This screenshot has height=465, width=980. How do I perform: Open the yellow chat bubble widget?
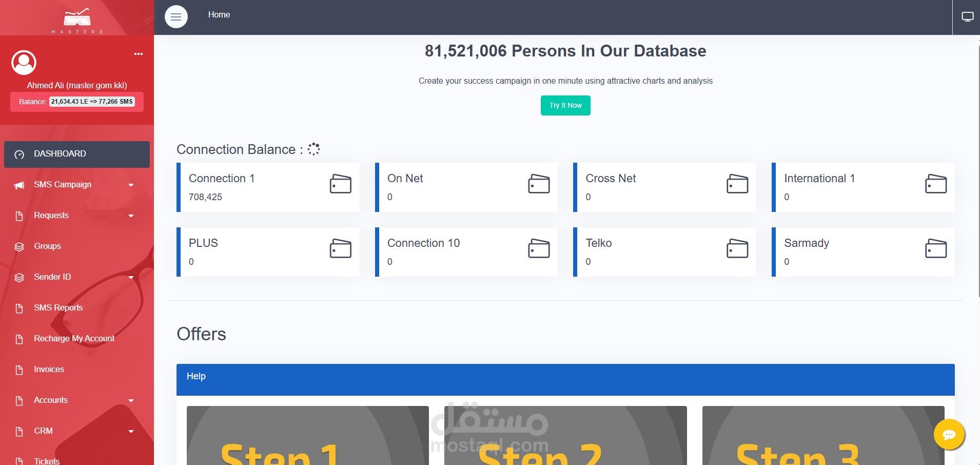click(949, 435)
